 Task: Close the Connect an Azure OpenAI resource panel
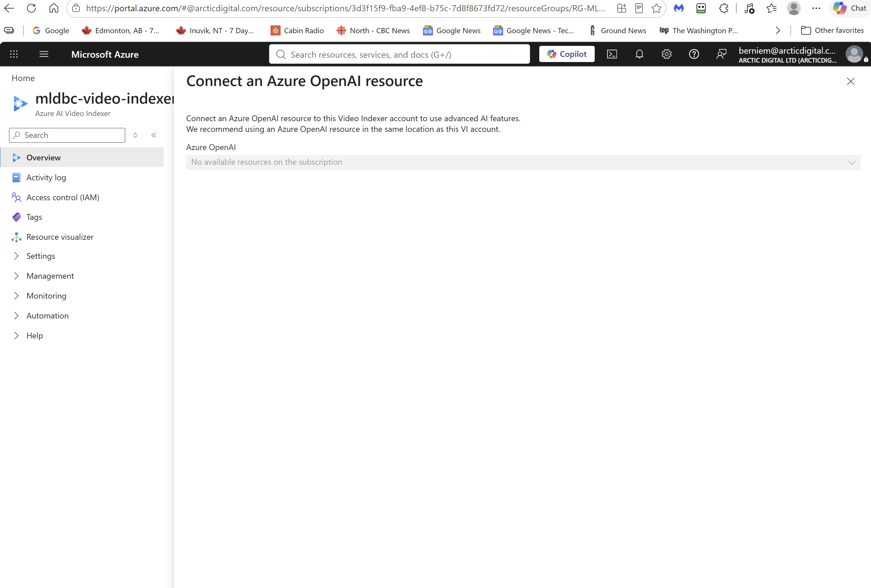pos(851,81)
